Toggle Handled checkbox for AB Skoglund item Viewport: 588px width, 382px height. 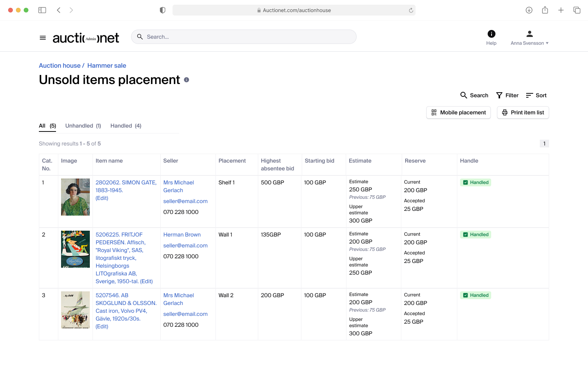coord(465,295)
